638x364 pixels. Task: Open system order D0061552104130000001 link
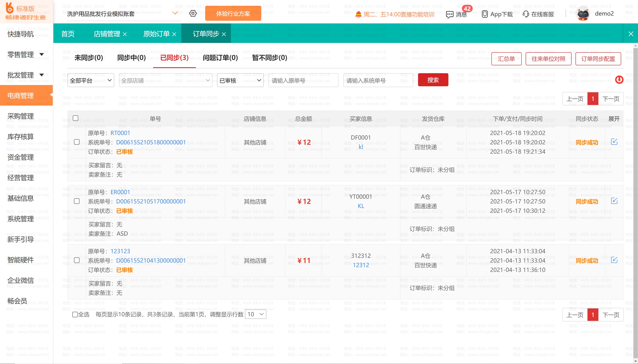151,261
